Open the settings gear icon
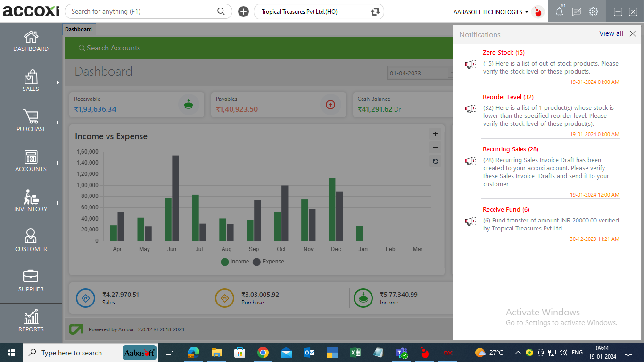 593,12
